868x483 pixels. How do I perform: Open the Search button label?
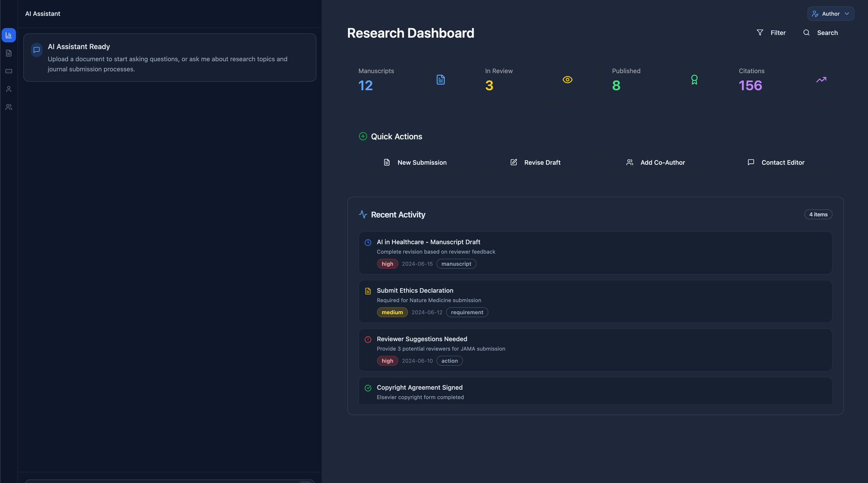pyautogui.click(x=827, y=33)
